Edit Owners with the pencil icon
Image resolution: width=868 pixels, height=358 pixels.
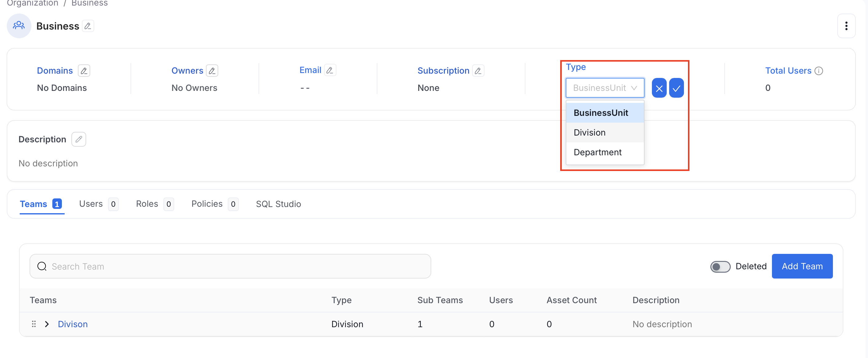click(x=212, y=71)
